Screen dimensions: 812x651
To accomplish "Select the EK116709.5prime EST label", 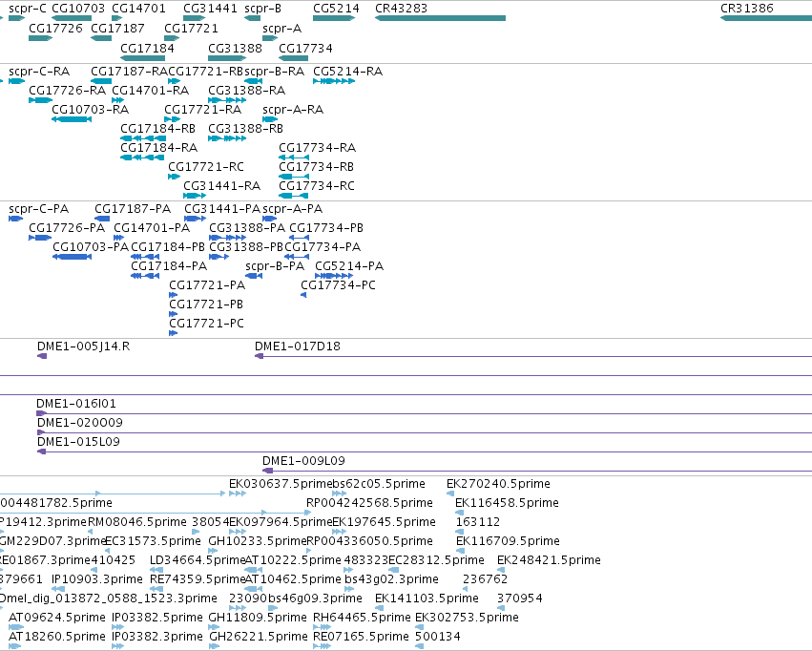I will click(508, 542).
